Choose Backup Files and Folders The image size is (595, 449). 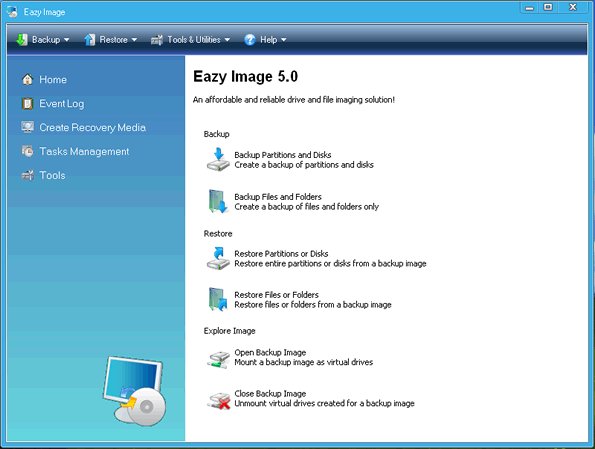point(278,197)
